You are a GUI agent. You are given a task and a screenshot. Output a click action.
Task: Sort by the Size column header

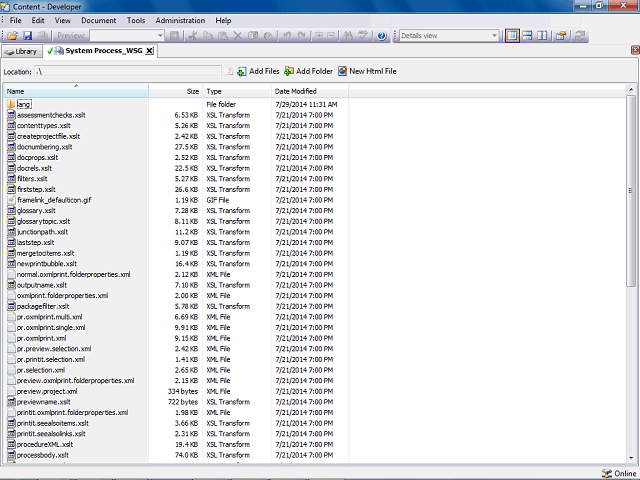[x=176, y=91]
